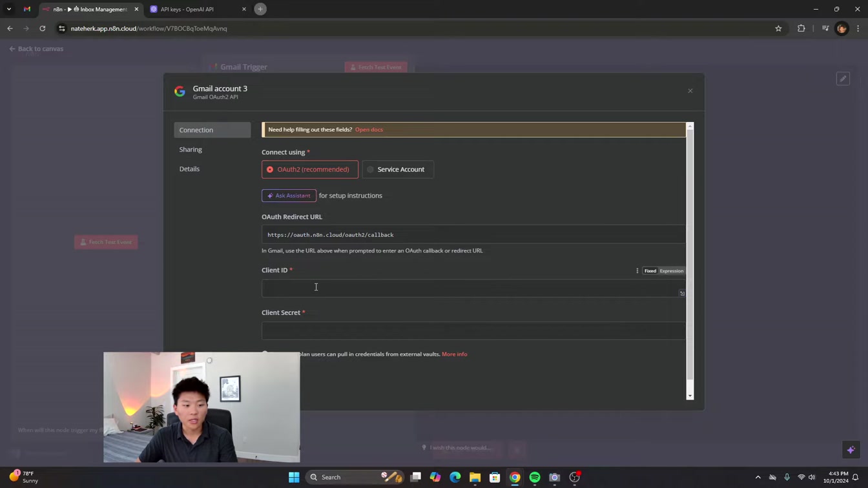The width and height of the screenshot is (868, 488).
Task: Click the taskbar Search box
Action: click(354, 478)
